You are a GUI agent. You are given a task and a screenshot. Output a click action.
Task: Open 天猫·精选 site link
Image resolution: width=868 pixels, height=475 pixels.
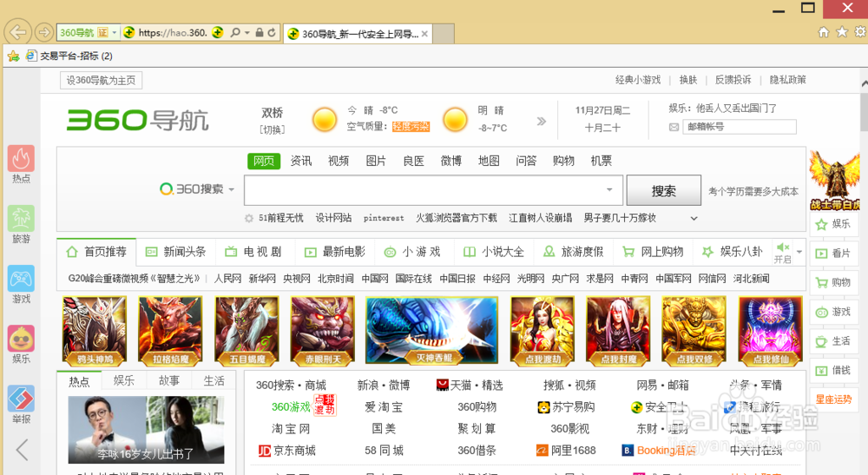pyautogui.click(x=470, y=385)
